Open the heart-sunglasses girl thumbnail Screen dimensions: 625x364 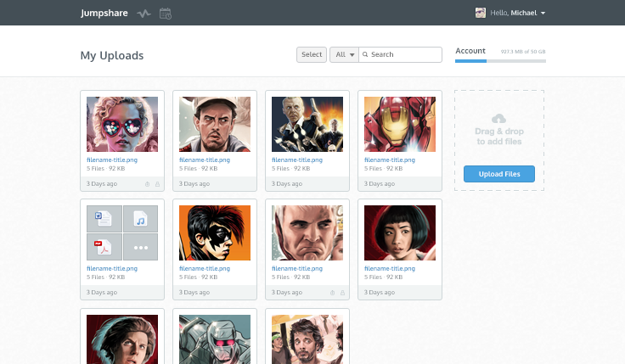tap(122, 124)
